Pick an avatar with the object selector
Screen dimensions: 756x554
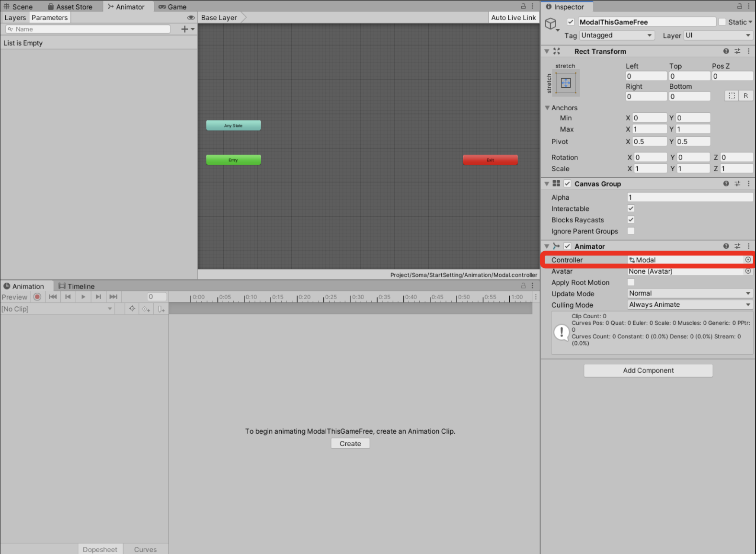coord(748,271)
